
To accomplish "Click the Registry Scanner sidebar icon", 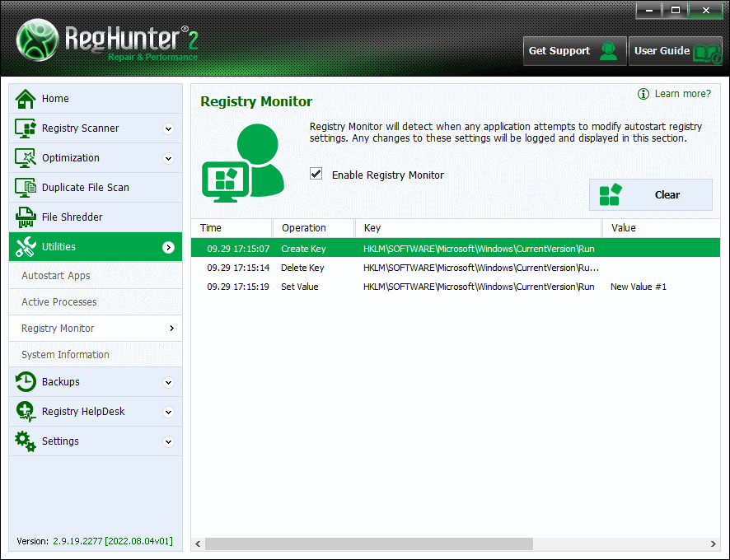I will point(26,128).
